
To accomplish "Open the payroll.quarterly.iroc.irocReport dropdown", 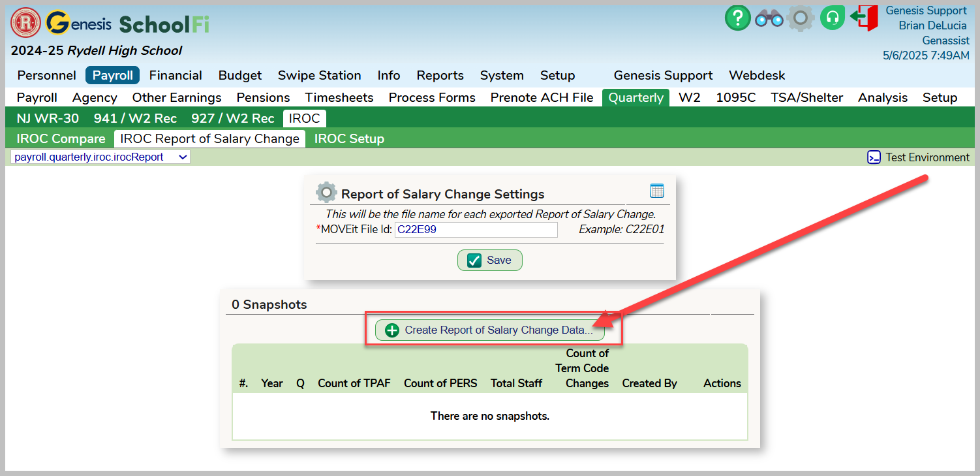I will coord(100,157).
